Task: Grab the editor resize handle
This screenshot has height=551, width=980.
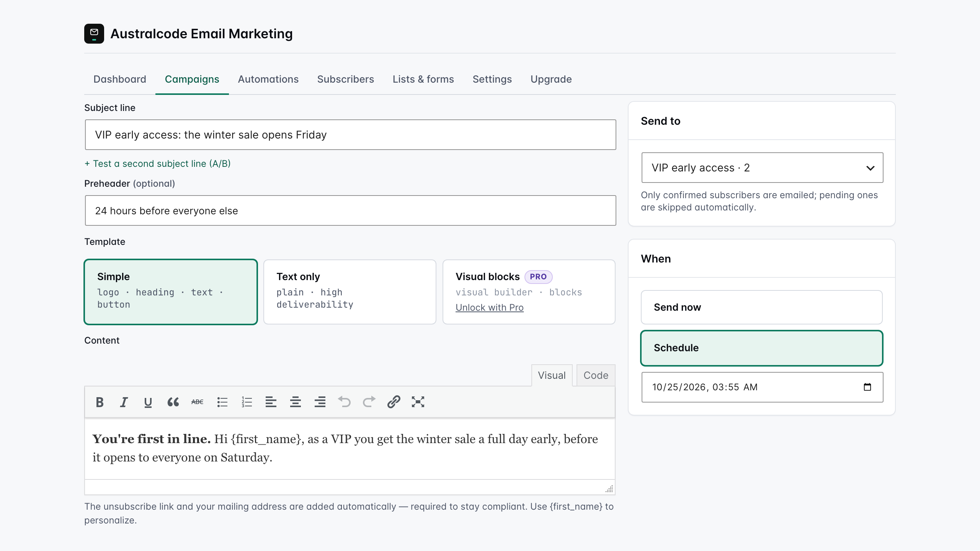Action: [609, 489]
